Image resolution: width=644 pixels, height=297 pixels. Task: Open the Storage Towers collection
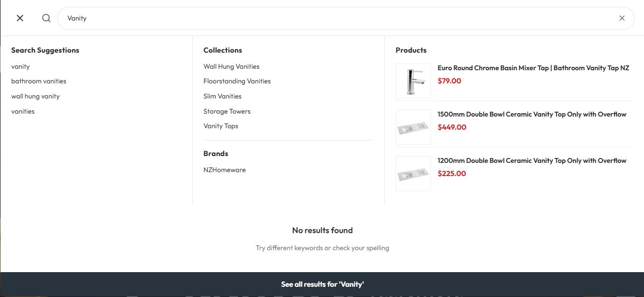tap(227, 111)
